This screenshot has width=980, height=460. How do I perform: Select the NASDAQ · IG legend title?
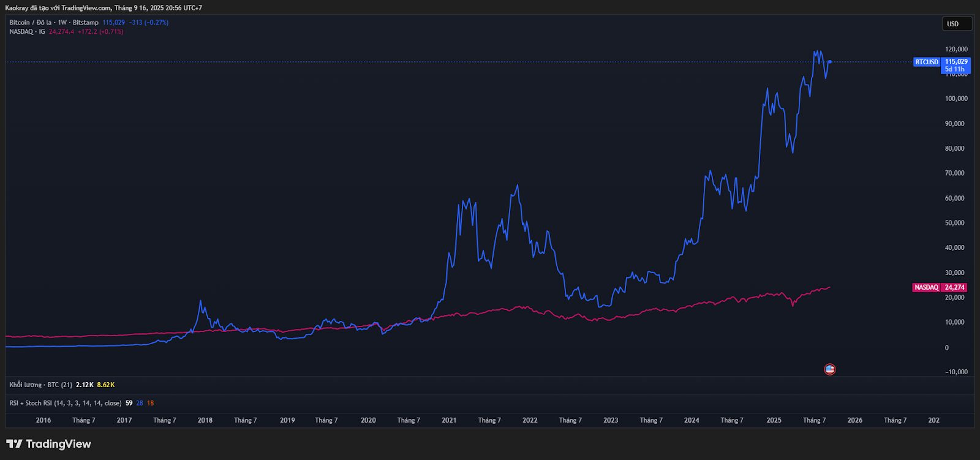[27, 32]
